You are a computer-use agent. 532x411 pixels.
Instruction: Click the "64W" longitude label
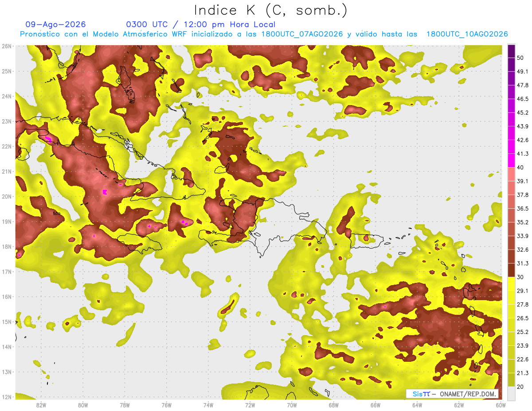click(x=417, y=405)
